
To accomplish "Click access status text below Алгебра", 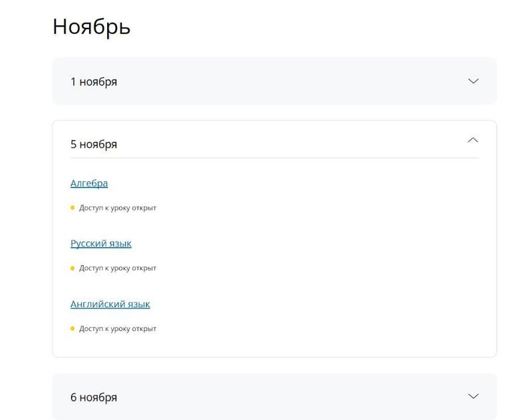I will (x=118, y=208).
